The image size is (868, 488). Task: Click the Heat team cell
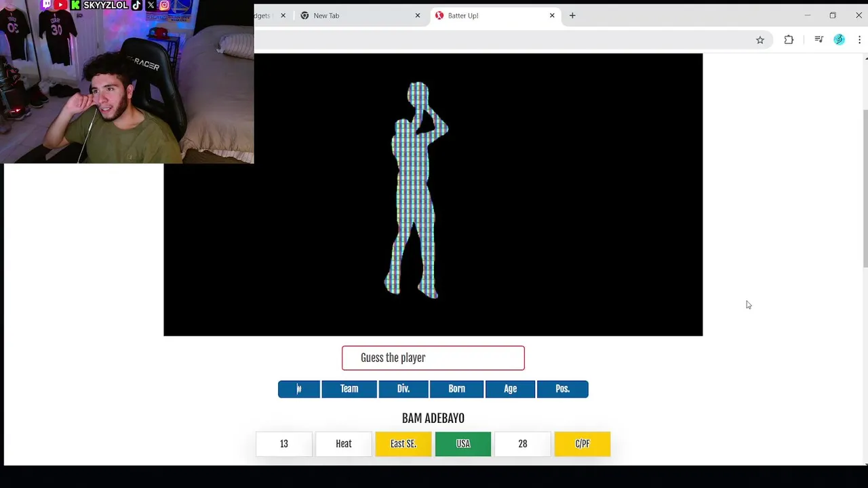point(344,444)
